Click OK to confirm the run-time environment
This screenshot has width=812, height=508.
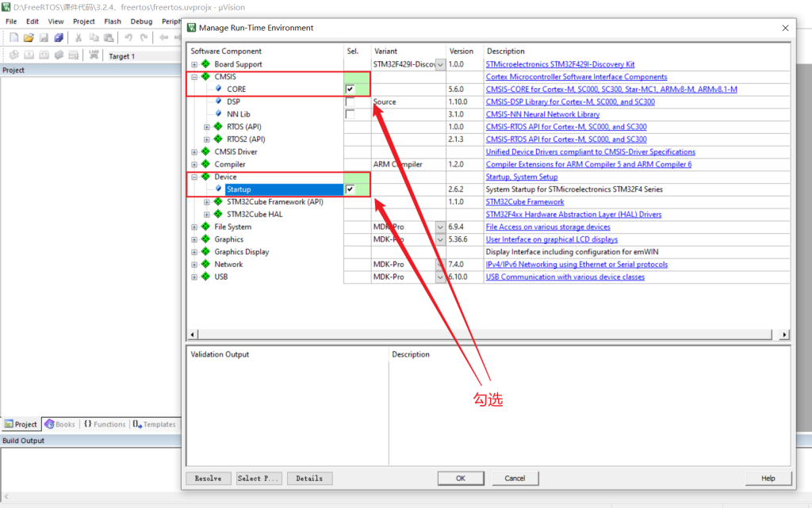[x=460, y=478]
